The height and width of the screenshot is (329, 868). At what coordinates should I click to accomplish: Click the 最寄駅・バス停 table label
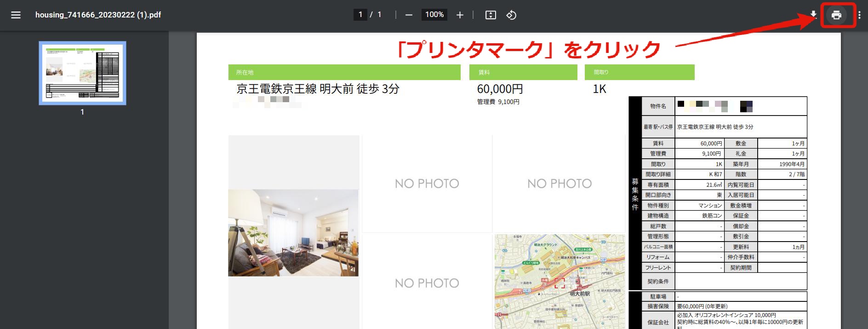(658, 127)
